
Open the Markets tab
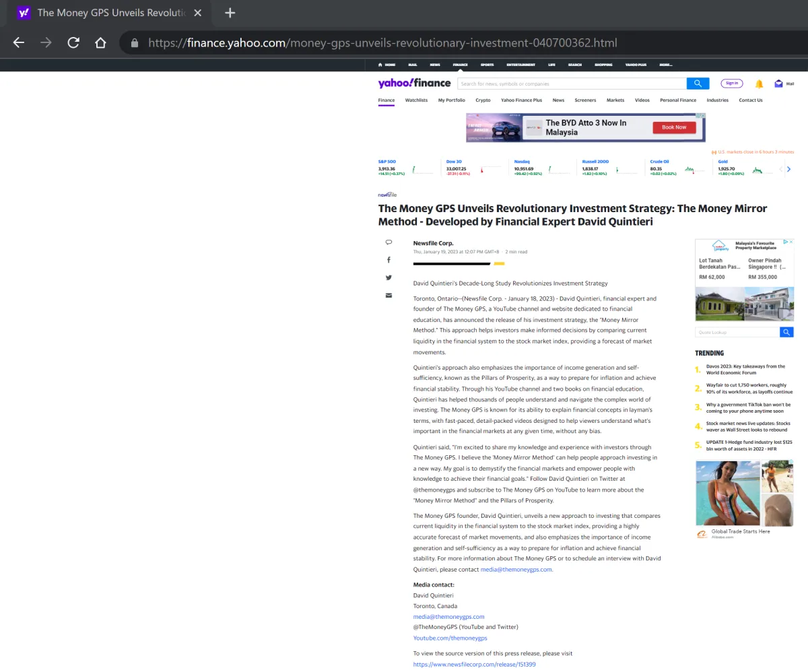(615, 100)
